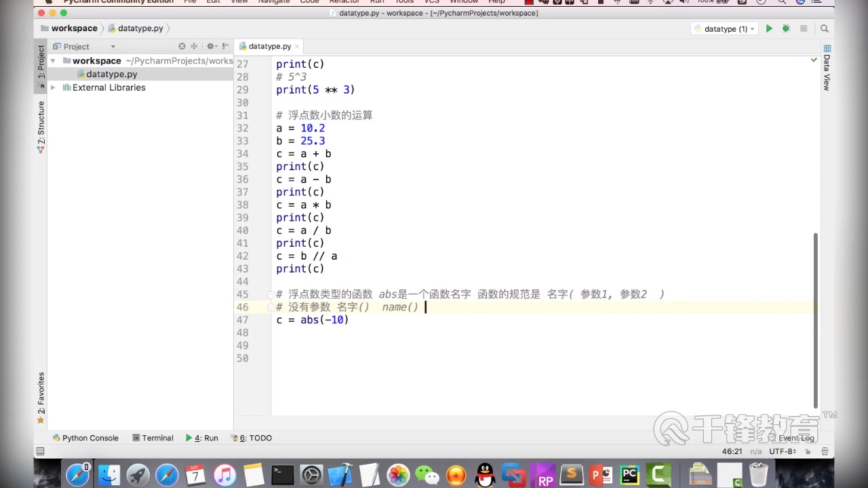This screenshot has width=868, height=488.
Task: Toggle the read-only lock in status bar
Action: pyautogui.click(x=807, y=451)
